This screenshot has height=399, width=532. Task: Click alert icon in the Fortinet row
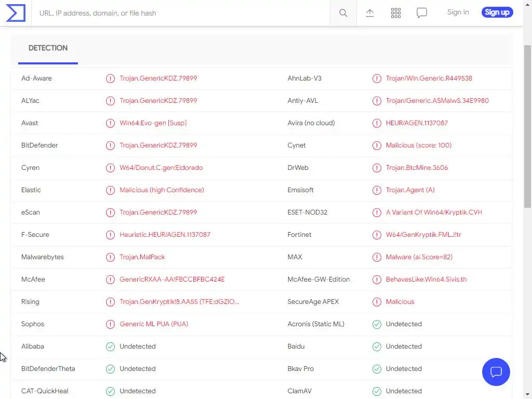pyautogui.click(x=377, y=235)
